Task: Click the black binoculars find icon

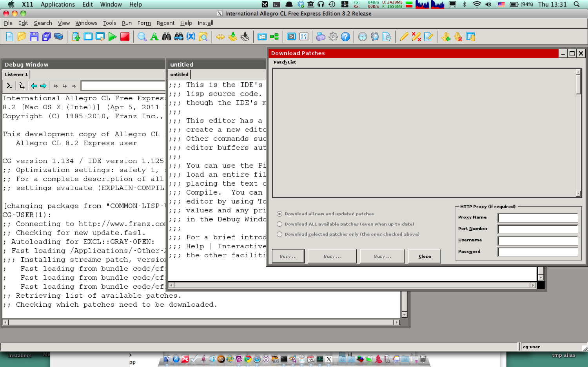Action: [x=167, y=37]
